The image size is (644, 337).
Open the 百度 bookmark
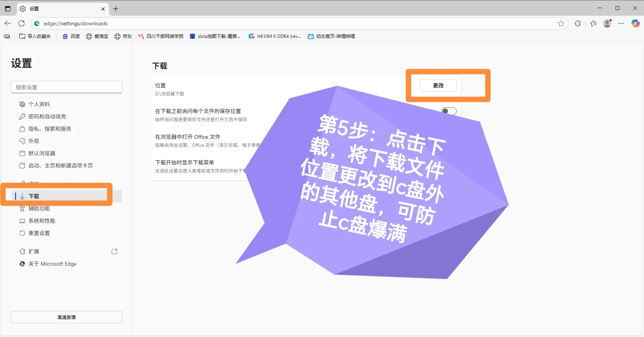point(71,36)
